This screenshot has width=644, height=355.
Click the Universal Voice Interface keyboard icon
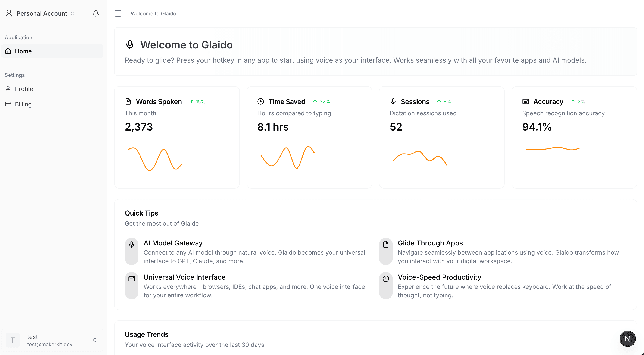point(131,279)
